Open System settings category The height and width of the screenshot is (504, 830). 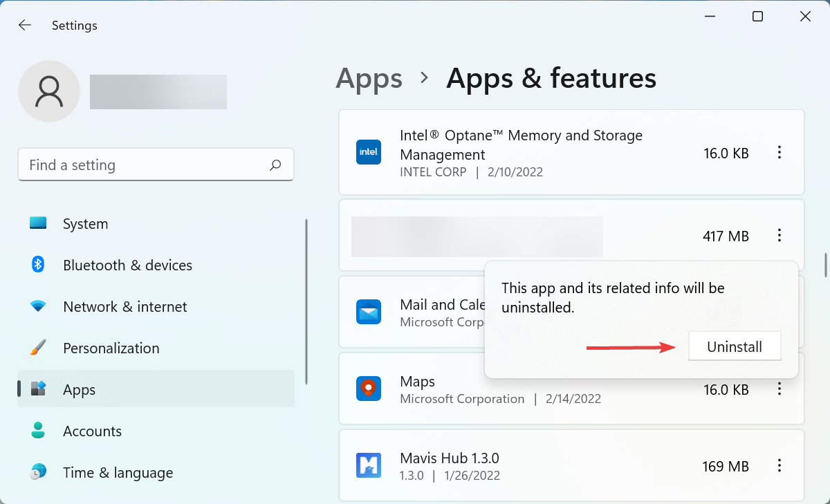pyautogui.click(x=156, y=223)
